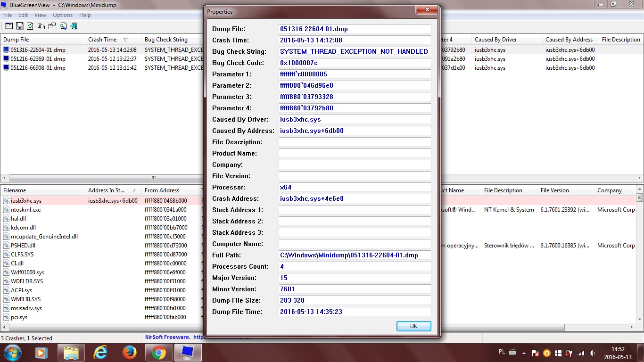Sort by the From Address column header

[x=170, y=190]
